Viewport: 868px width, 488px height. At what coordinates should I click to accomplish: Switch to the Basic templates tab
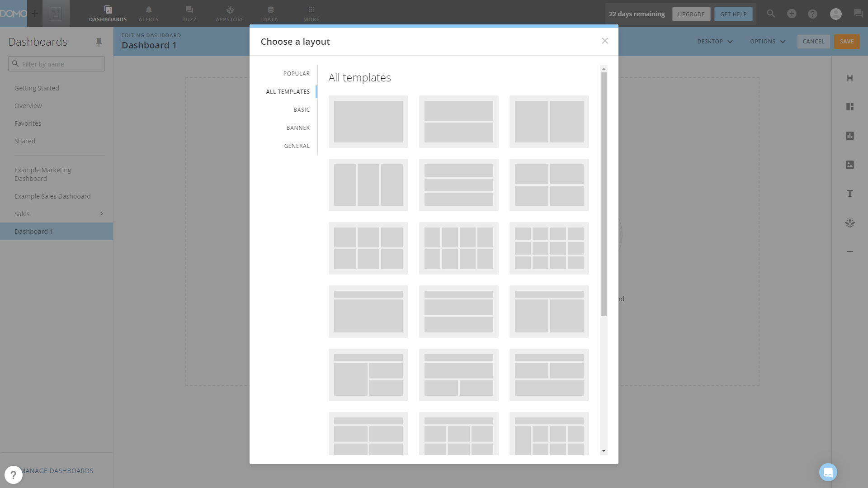pos(302,109)
